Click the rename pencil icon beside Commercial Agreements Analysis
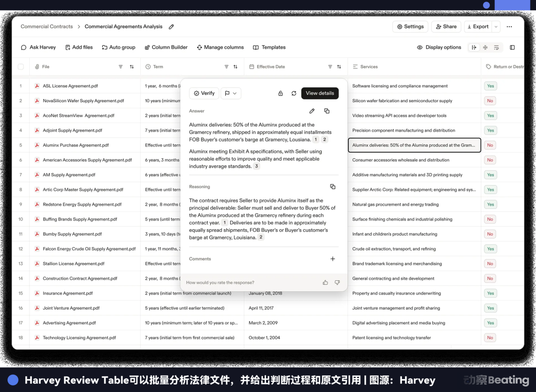Viewport: 536px width, 392px height. [x=171, y=27]
